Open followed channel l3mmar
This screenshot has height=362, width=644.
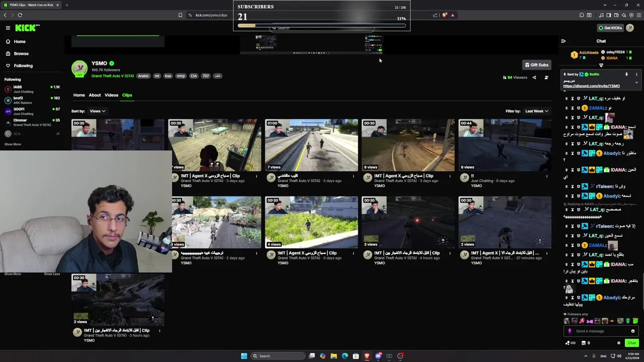(32, 122)
